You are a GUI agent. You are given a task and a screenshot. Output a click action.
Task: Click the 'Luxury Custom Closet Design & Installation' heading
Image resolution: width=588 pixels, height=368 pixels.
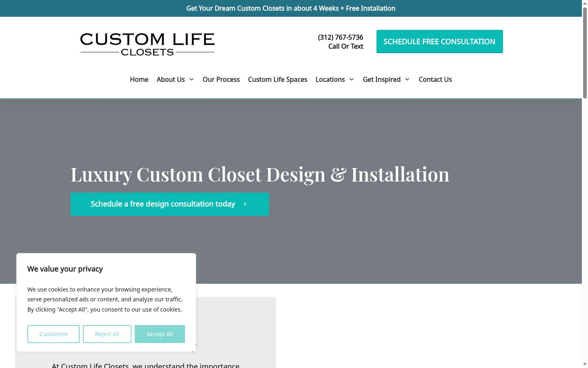point(260,174)
